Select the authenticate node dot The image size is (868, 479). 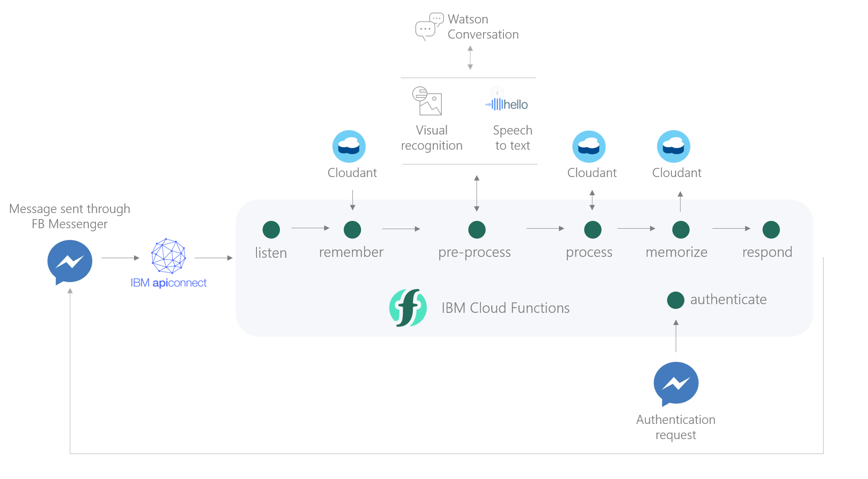click(676, 300)
